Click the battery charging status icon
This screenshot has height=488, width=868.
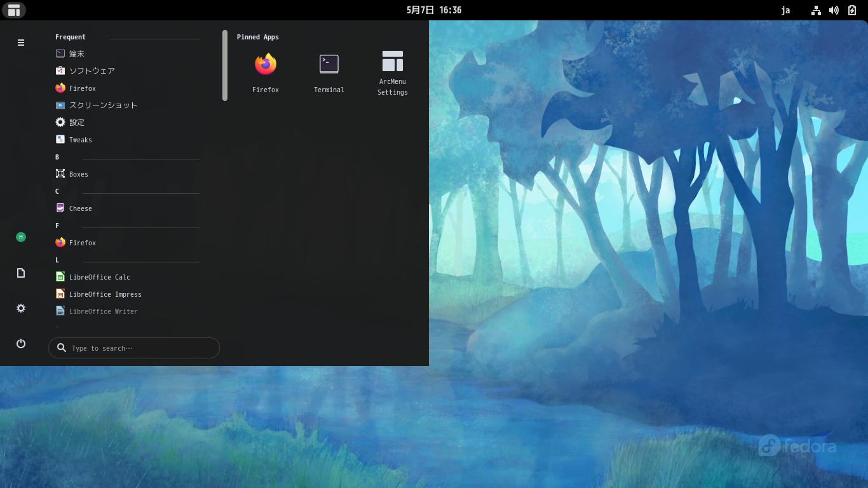click(852, 10)
